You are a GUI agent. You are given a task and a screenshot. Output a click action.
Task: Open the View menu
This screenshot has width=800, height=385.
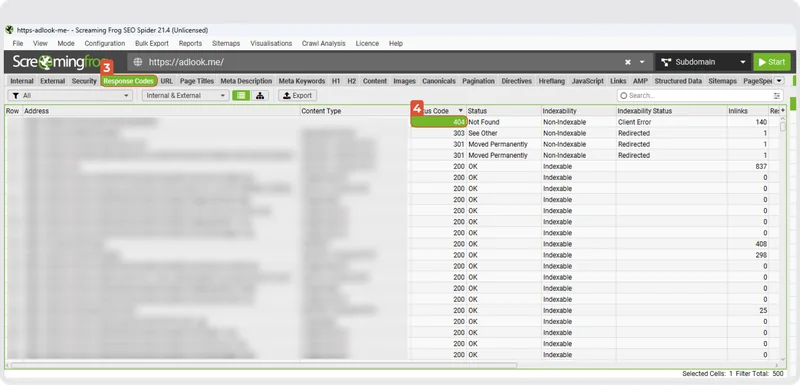click(x=40, y=43)
